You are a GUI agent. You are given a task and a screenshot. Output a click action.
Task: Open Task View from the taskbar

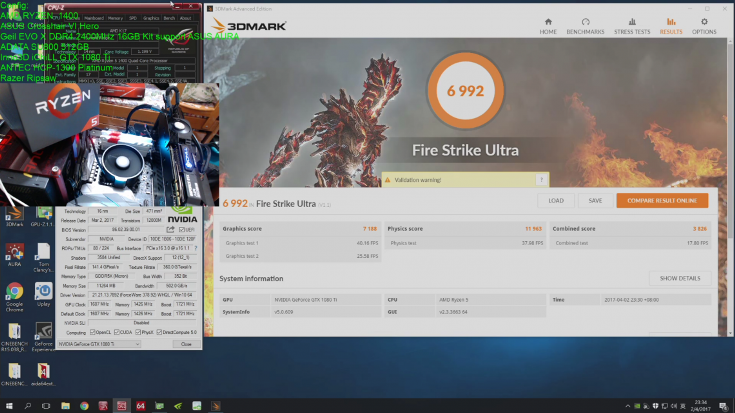pyautogui.click(x=46, y=406)
